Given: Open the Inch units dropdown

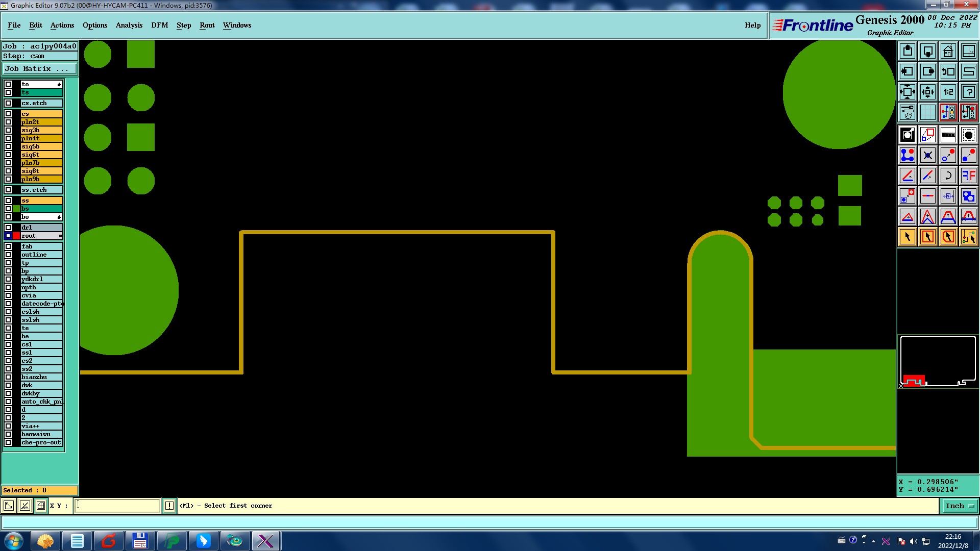Looking at the screenshot, I should pyautogui.click(x=960, y=506).
